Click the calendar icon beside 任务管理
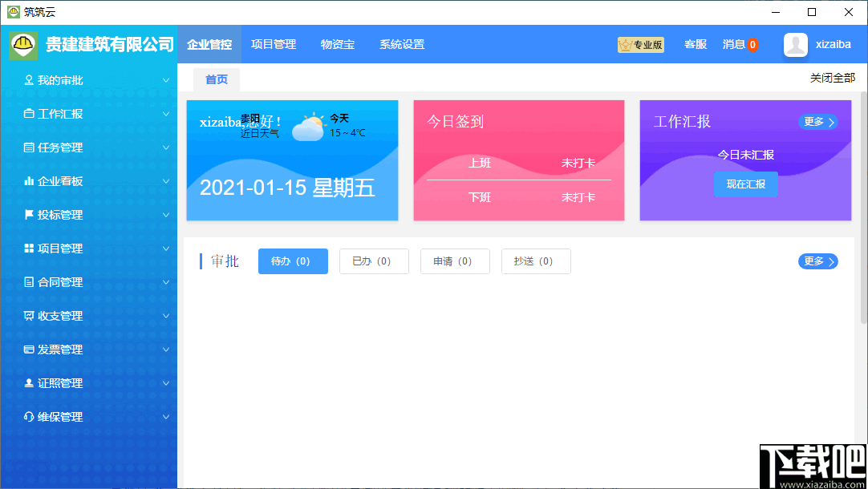This screenshot has height=489, width=868. tap(29, 148)
